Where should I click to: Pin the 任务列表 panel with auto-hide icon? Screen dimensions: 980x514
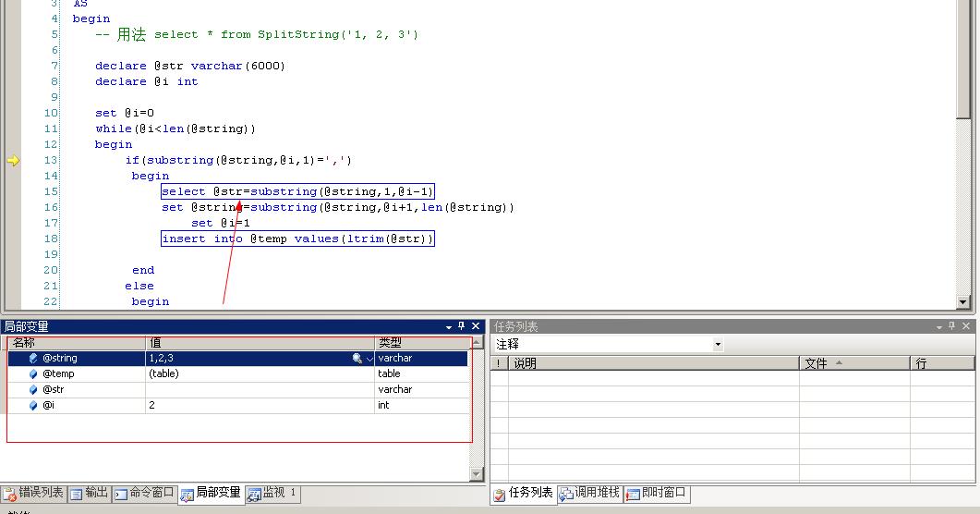click(x=952, y=325)
